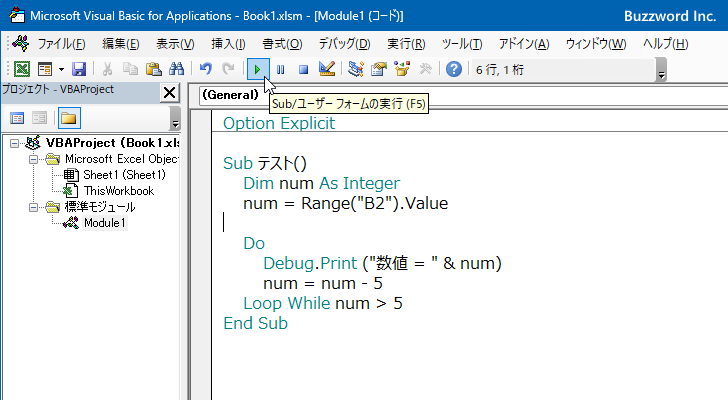Open the Insert UserForm dropdown arrow

(61, 70)
